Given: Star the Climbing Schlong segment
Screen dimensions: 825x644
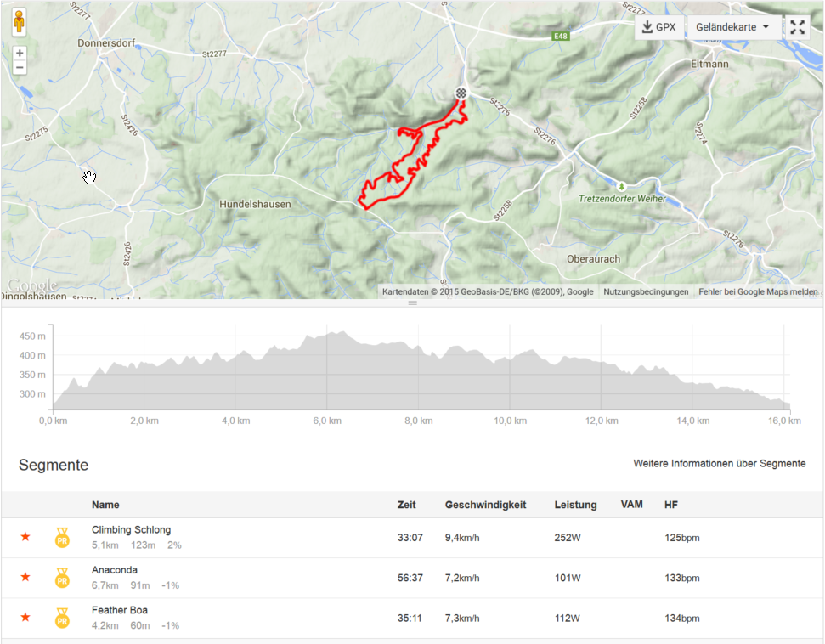Looking at the screenshot, I should pos(25,537).
